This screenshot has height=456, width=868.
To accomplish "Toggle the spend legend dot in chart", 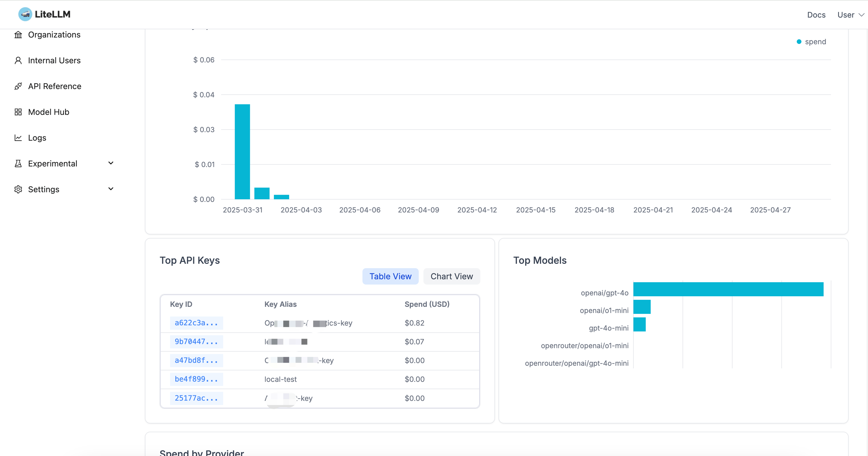I will pos(799,42).
